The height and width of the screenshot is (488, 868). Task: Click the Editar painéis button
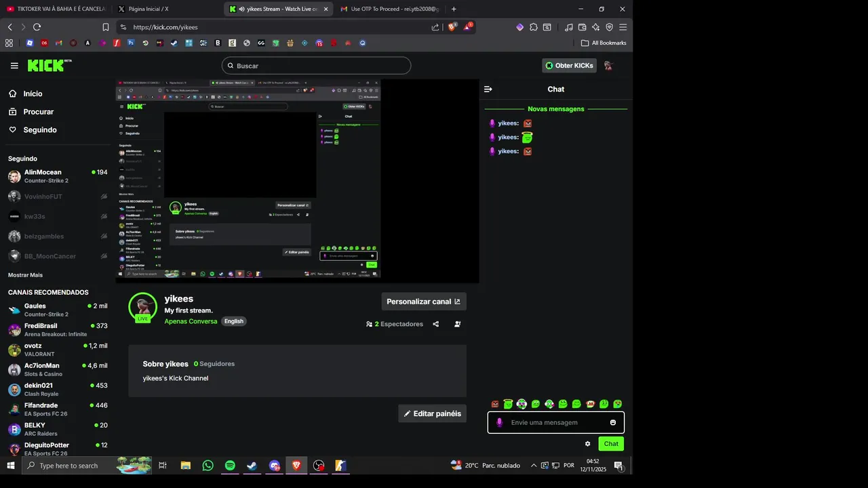pyautogui.click(x=432, y=413)
